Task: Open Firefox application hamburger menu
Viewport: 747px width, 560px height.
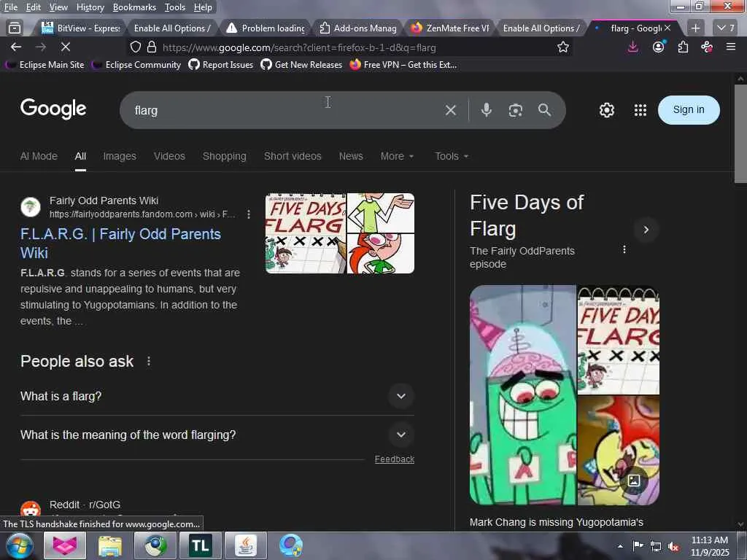Action: coord(731,47)
